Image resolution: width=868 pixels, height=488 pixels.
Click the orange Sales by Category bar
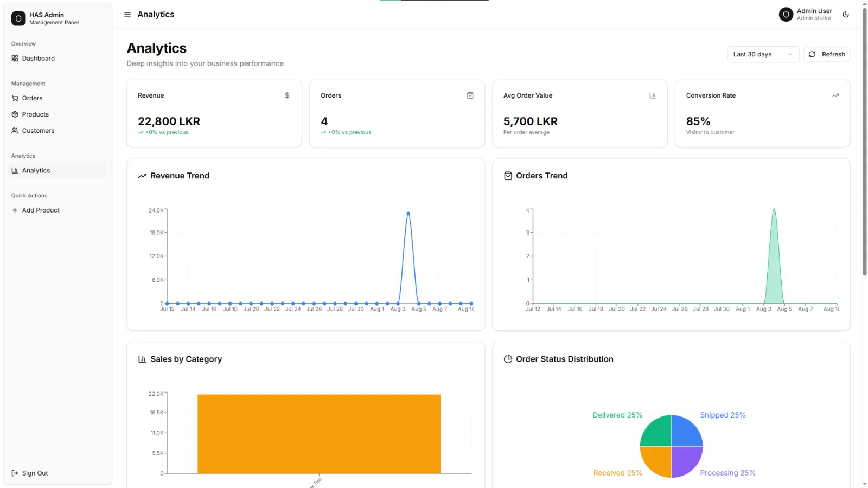point(319,434)
